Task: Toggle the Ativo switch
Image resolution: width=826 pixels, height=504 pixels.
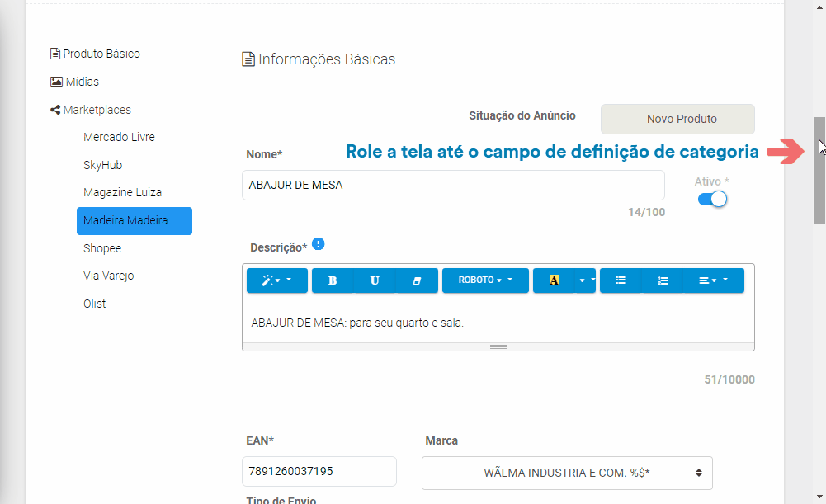Action: (x=712, y=199)
